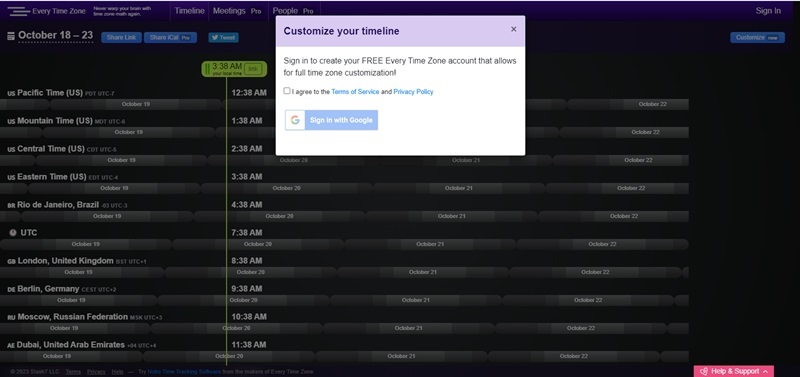Click the calendar icon beside October 18 – 23
800x377 pixels.
[x=11, y=36]
